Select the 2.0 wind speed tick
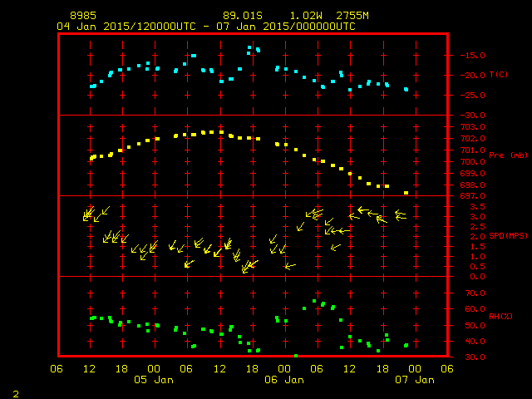This screenshot has width=532, height=399. [x=477, y=236]
